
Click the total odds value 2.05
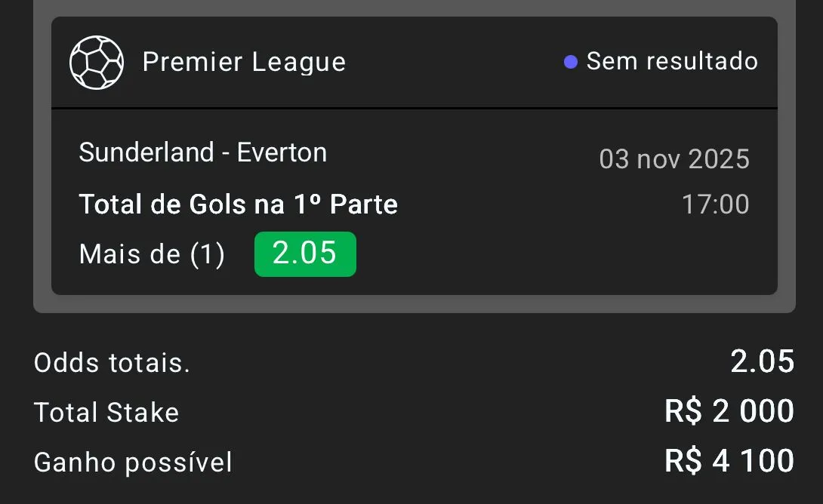point(762,362)
